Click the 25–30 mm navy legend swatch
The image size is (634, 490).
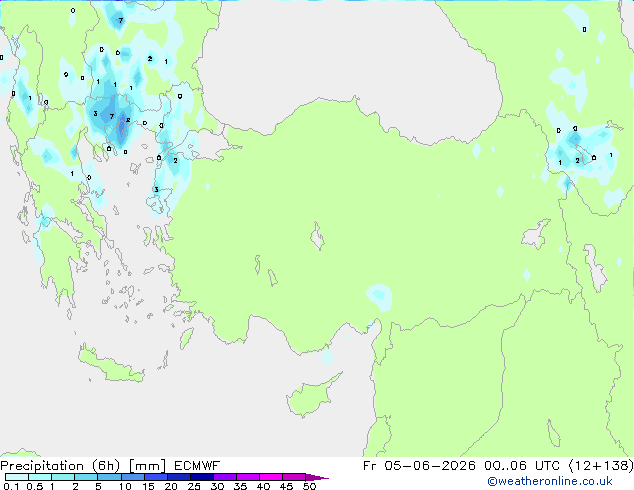point(201,477)
